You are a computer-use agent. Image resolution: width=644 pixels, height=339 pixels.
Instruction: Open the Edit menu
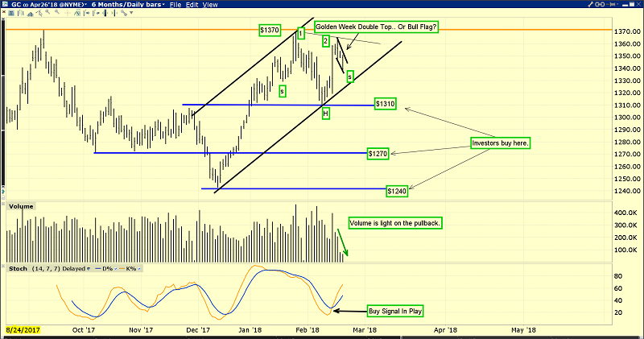tap(192, 5)
